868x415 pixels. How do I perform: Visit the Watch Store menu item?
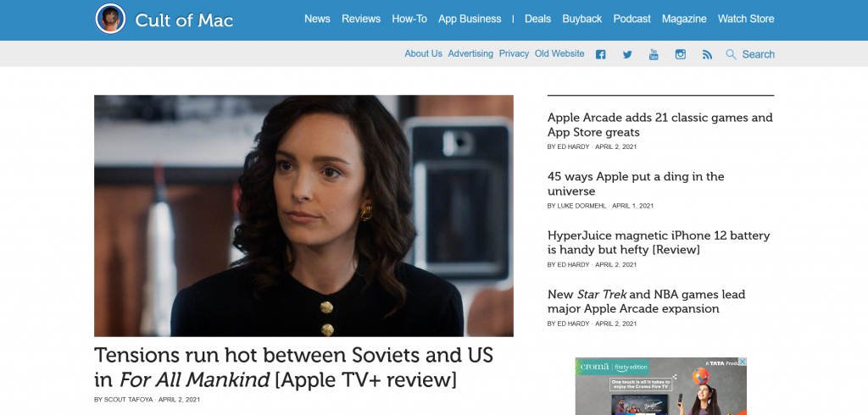tap(746, 19)
